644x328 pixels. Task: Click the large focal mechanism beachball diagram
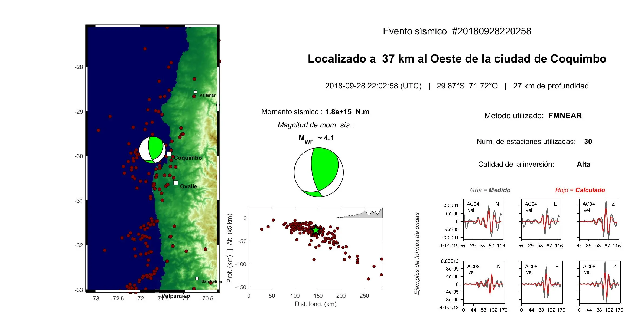(319, 172)
